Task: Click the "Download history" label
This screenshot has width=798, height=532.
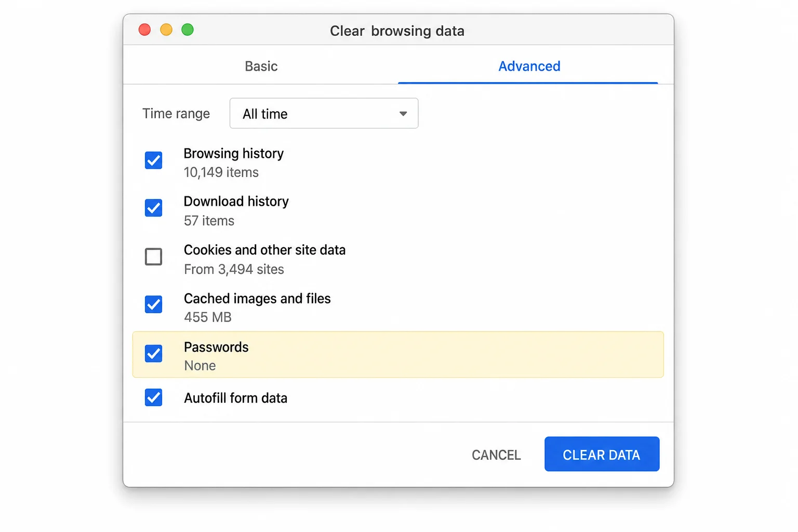Action: coord(236,201)
